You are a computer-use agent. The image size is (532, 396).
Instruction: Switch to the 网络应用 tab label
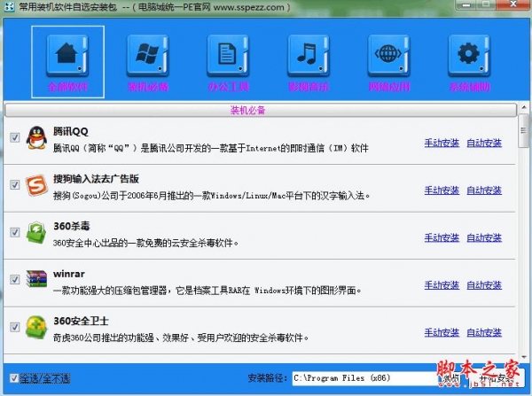(x=389, y=88)
